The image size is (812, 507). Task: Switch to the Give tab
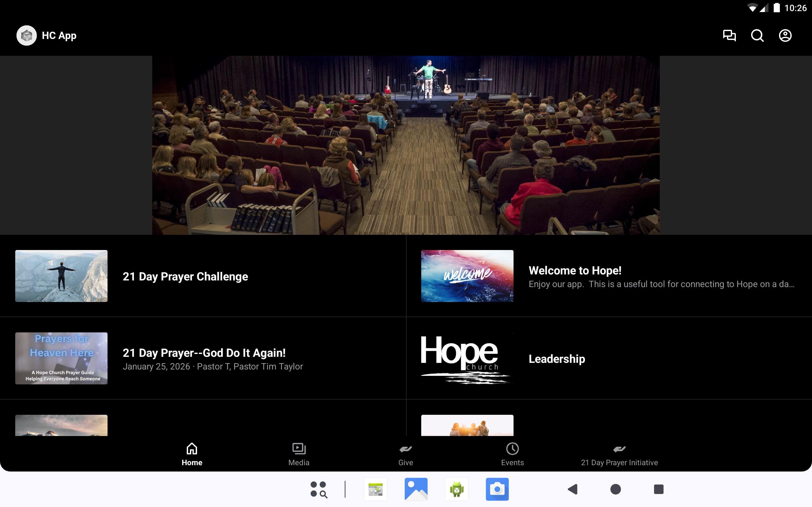point(405,454)
